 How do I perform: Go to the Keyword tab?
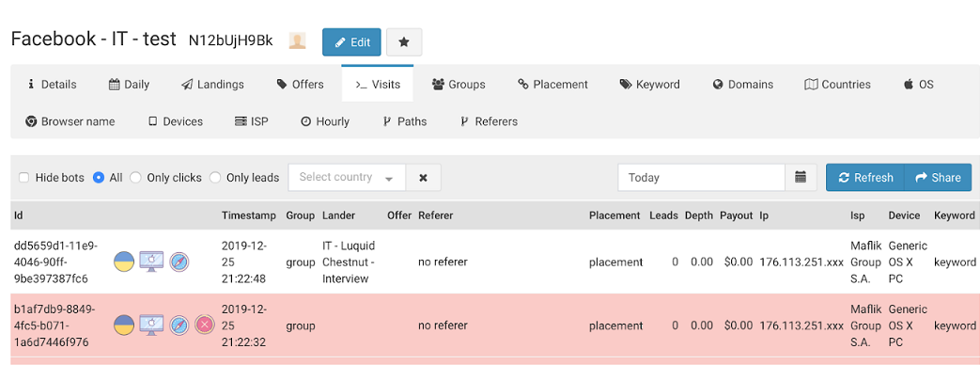click(649, 84)
